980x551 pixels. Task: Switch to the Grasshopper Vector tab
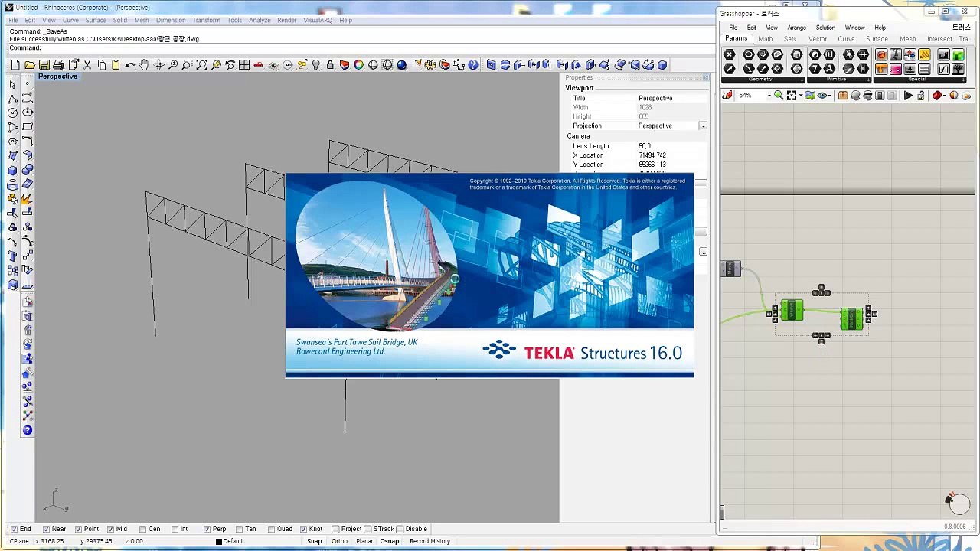click(818, 39)
